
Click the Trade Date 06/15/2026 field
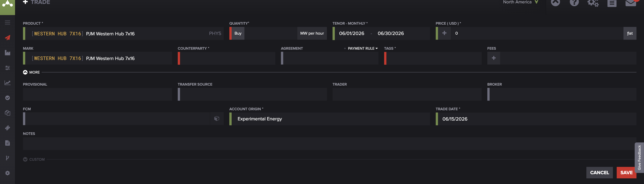click(x=536, y=119)
